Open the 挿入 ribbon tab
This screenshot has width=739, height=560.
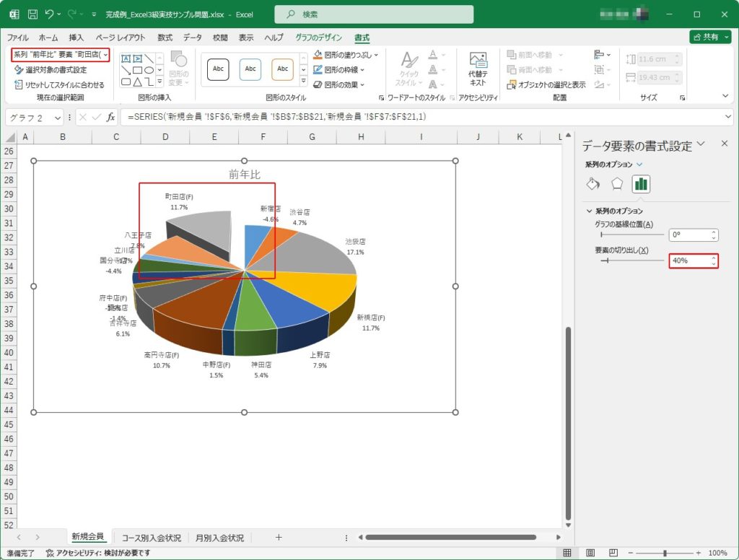point(76,38)
